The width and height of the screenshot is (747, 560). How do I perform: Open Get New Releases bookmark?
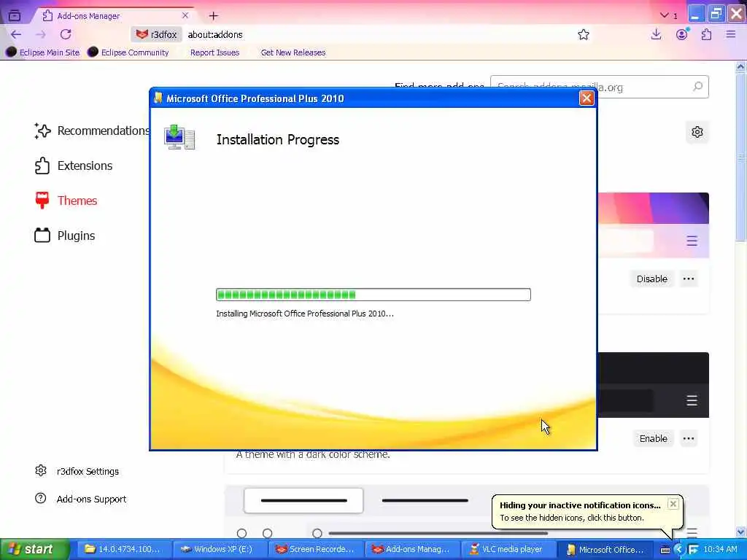[293, 52]
